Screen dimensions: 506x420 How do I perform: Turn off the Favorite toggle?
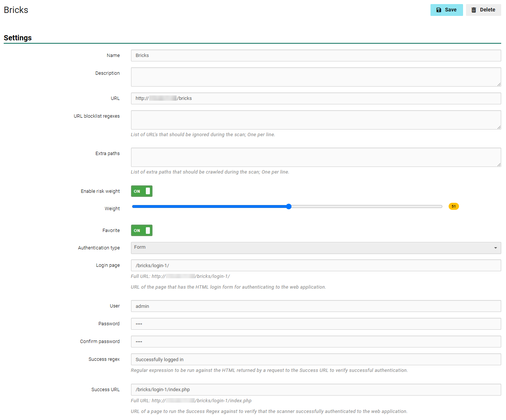[141, 230]
